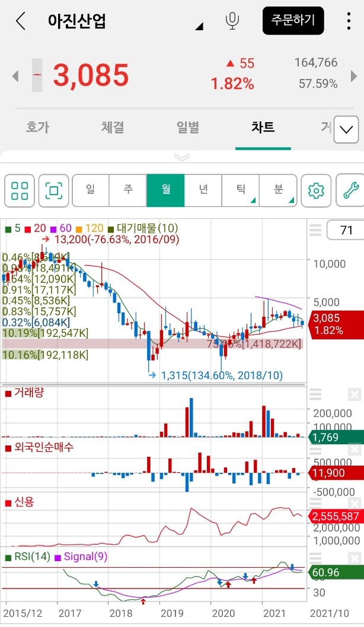Select the 월 monthly period
Image resolution: width=364 pixels, height=627 pixels.
click(166, 190)
